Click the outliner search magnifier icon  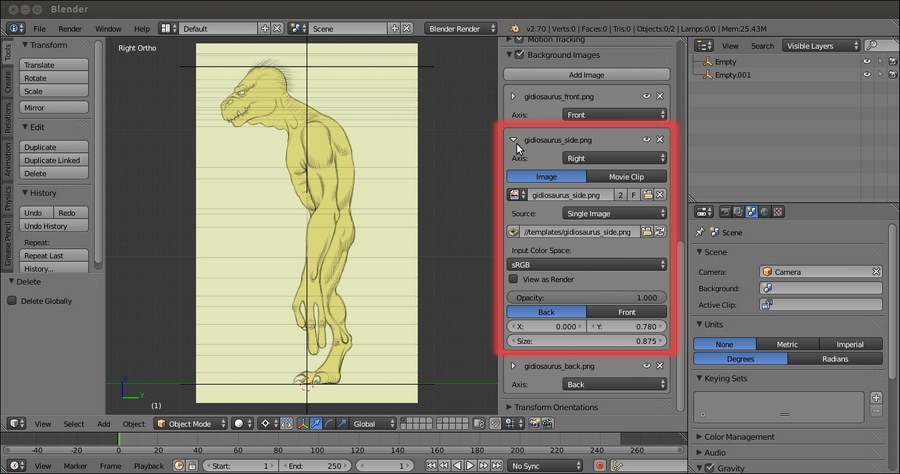click(872, 45)
